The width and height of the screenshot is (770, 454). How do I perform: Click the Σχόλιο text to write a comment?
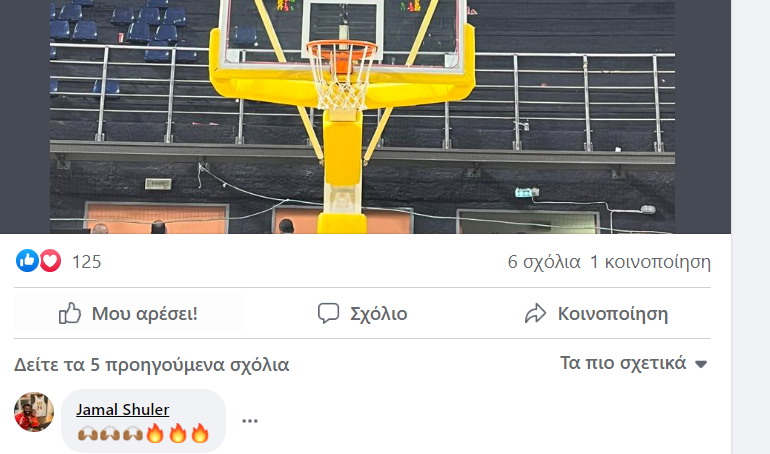coord(379,314)
